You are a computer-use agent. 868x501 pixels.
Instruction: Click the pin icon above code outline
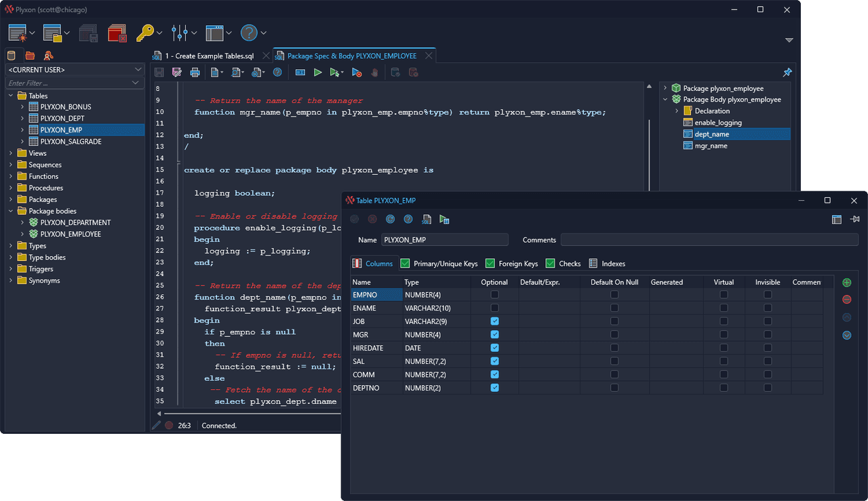[x=787, y=72]
